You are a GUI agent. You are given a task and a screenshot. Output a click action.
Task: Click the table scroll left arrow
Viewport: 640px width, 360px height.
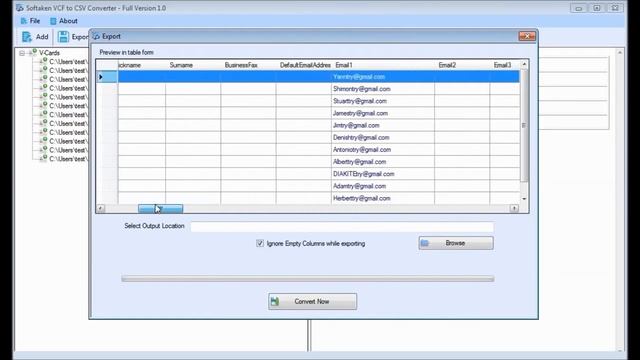[x=101, y=209]
